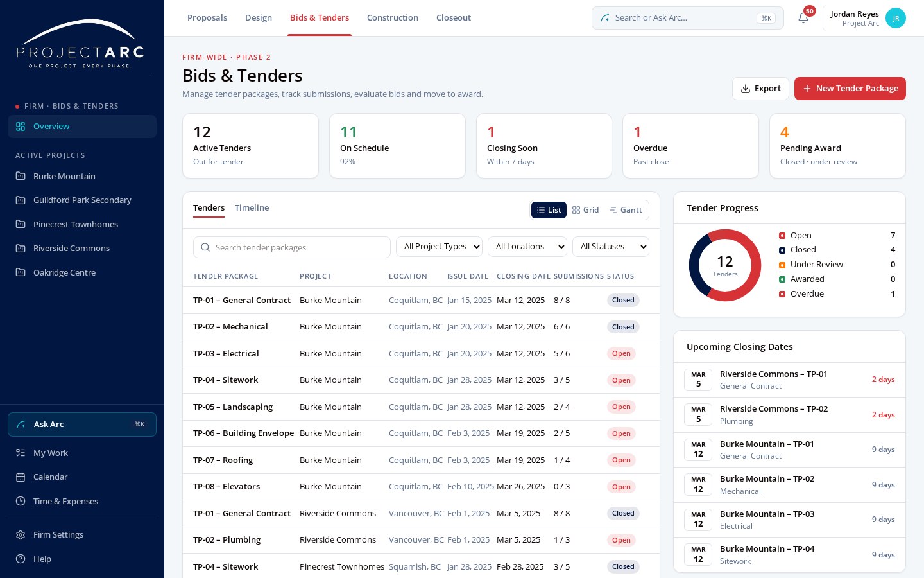
Task: Click the Ask Arc icon in sidebar
Action: click(x=21, y=425)
